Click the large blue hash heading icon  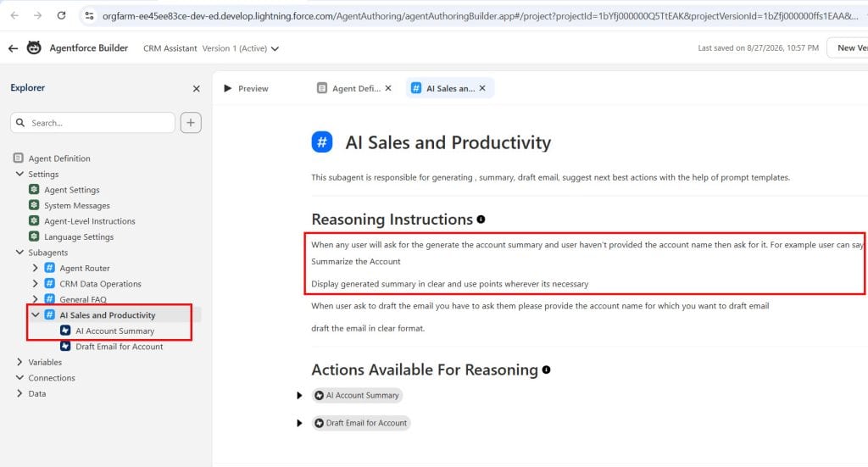click(x=322, y=142)
